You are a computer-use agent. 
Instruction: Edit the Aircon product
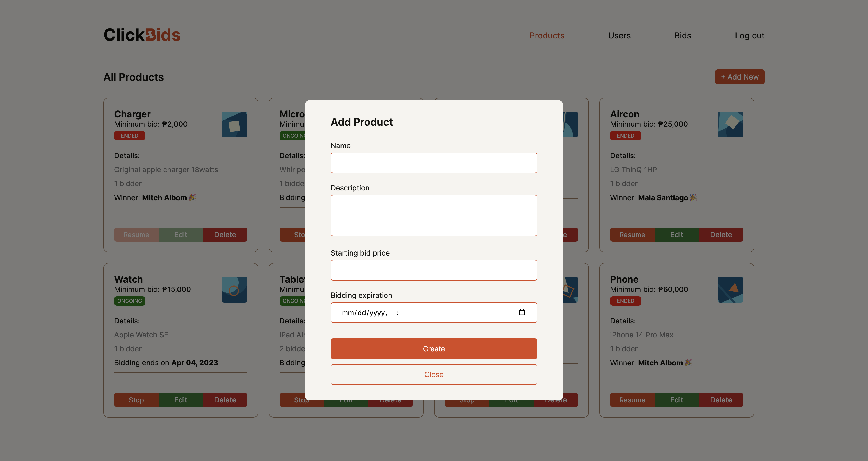pyautogui.click(x=676, y=235)
